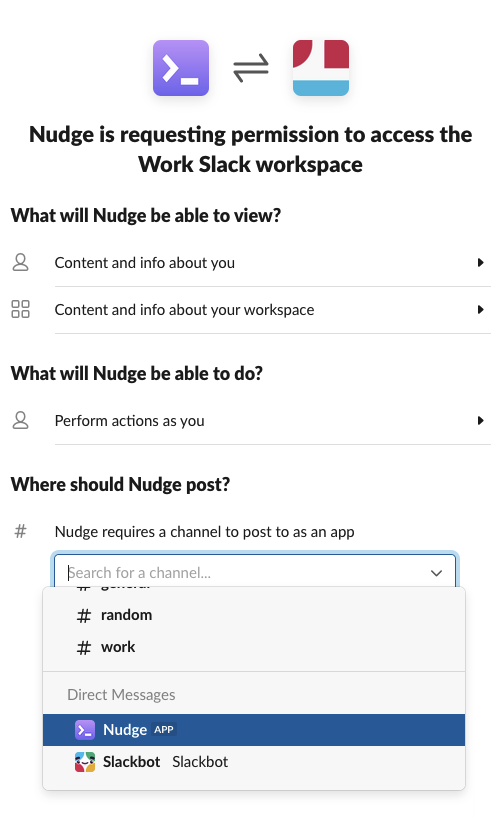The width and height of the screenshot is (501, 819).
Task: Click the Slackbot avatar icon in list
Action: point(85,762)
